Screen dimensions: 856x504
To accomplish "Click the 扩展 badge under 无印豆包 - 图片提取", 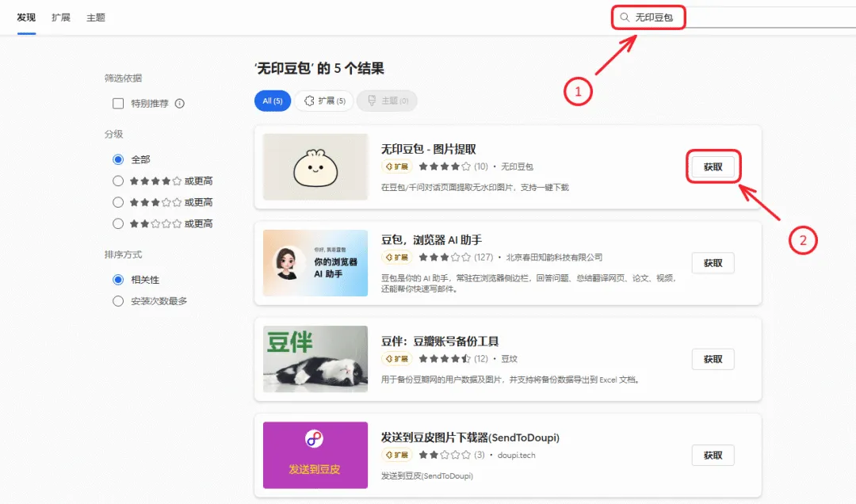I will click(397, 166).
